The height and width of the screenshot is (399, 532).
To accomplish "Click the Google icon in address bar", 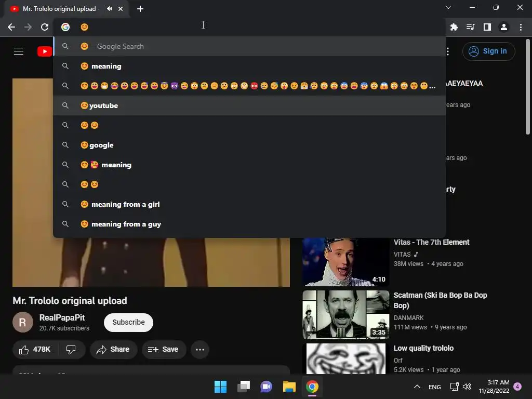I will click(65, 27).
